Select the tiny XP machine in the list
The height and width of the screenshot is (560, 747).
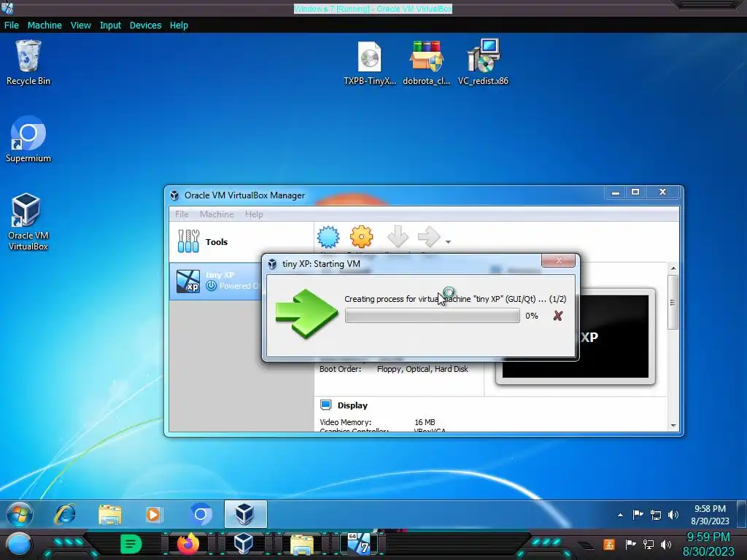[x=215, y=281]
